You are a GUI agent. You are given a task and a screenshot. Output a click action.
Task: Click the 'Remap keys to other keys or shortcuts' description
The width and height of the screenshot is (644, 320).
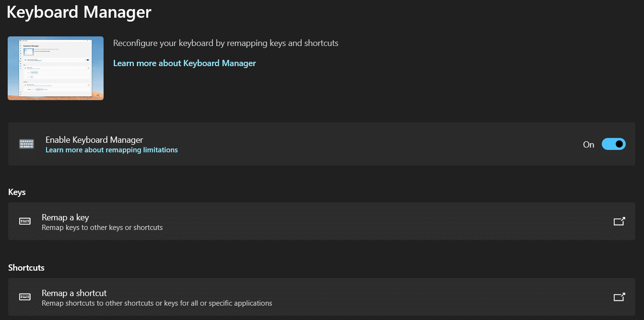pos(102,228)
